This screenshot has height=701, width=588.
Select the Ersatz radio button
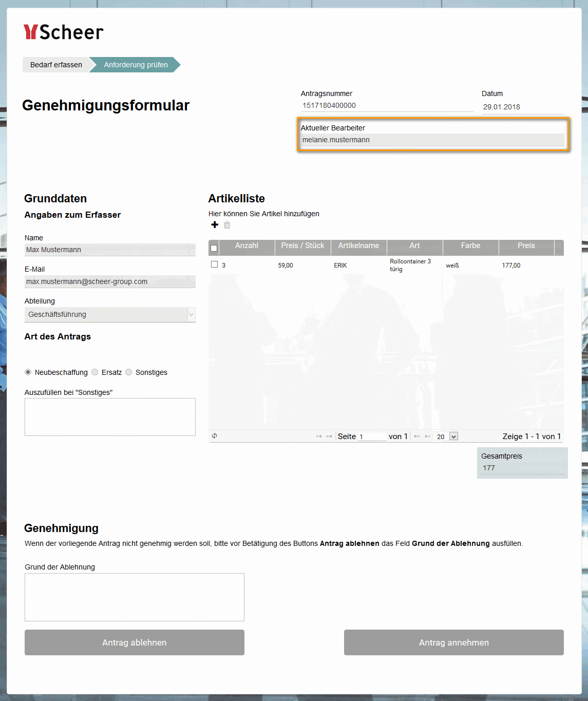(94, 372)
